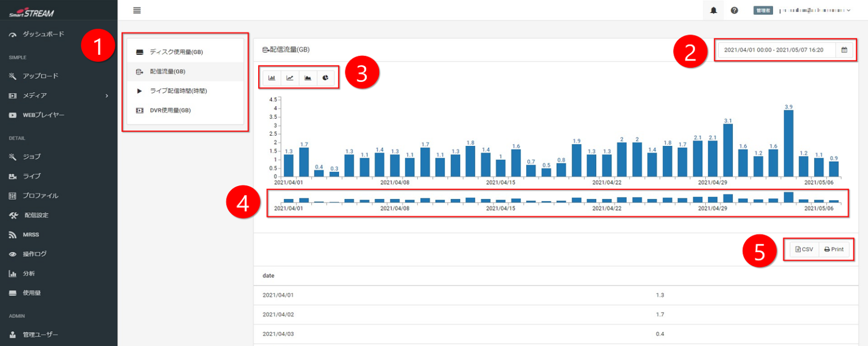868x346 pixels.
Task: Open the help question mark icon
Action: point(734,10)
